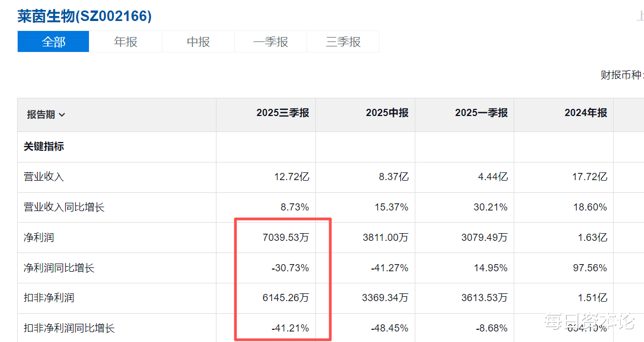The image size is (644, 342).
Task: Click the 莱茵生物(SZ002166) title
Action: (85, 17)
